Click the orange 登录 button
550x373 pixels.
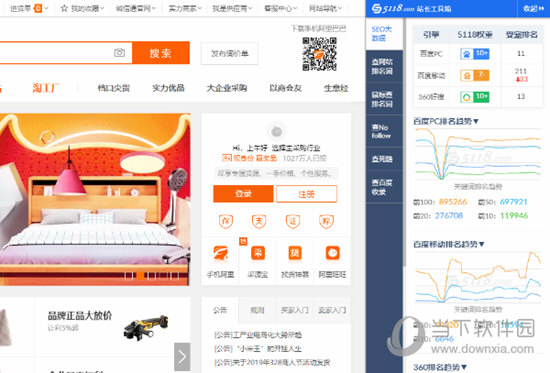pos(243,194)
